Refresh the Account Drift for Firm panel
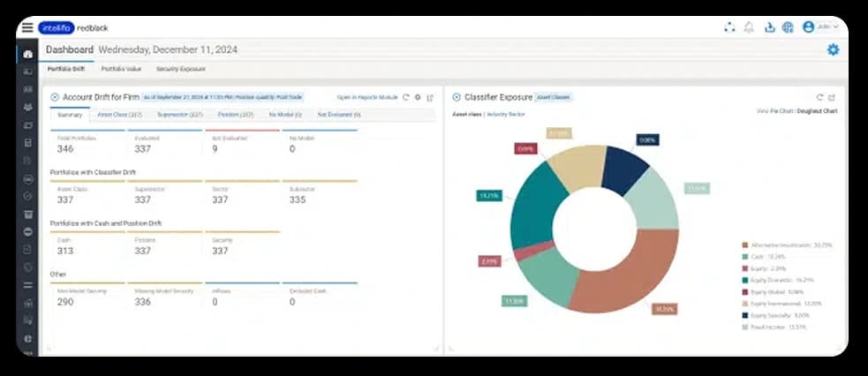This screenshot has height=376, width=868. pos(406,97)
